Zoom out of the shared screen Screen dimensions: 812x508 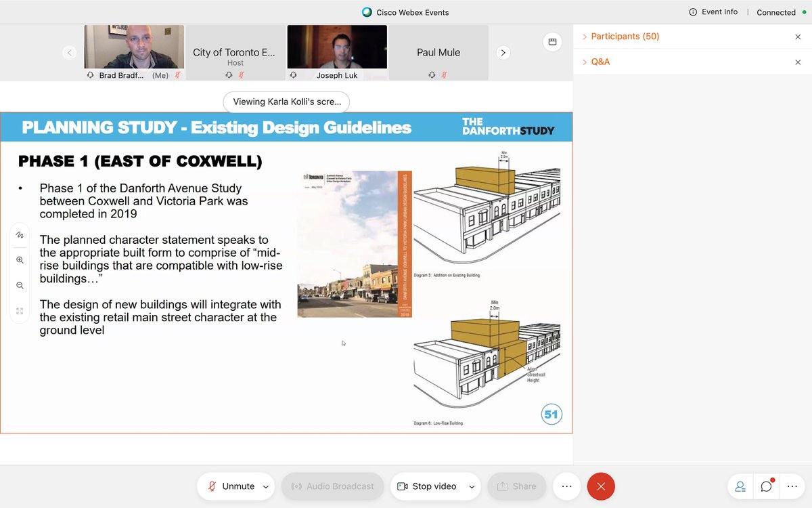tap(20, 286)
